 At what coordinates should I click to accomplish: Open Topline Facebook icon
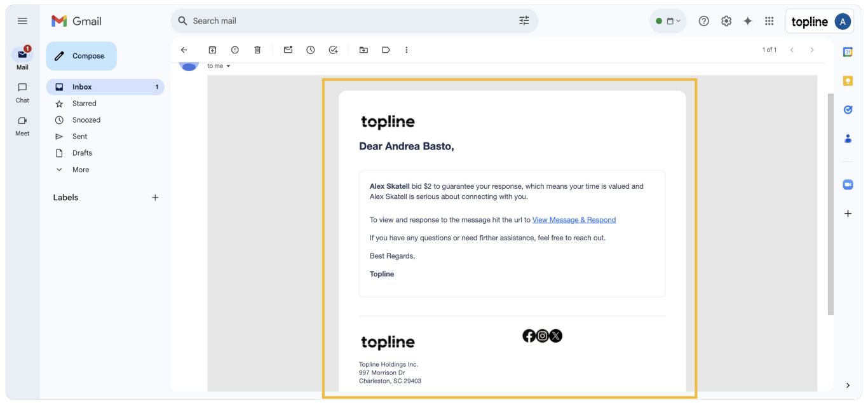[x=529, y=336]
